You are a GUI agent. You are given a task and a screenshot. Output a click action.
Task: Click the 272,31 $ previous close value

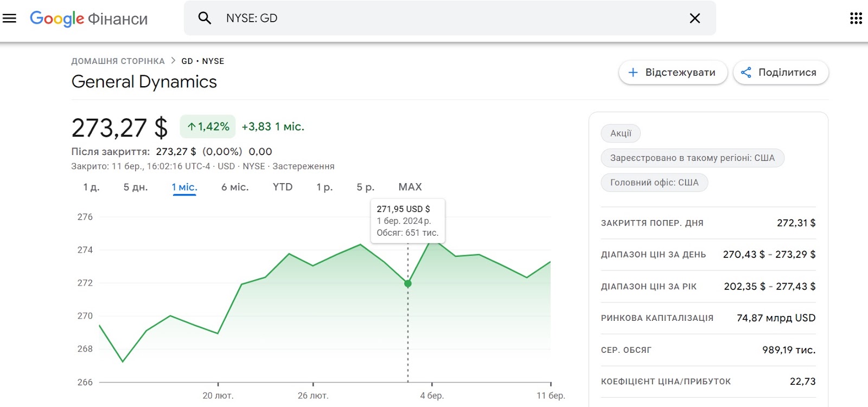click(796, 223)
